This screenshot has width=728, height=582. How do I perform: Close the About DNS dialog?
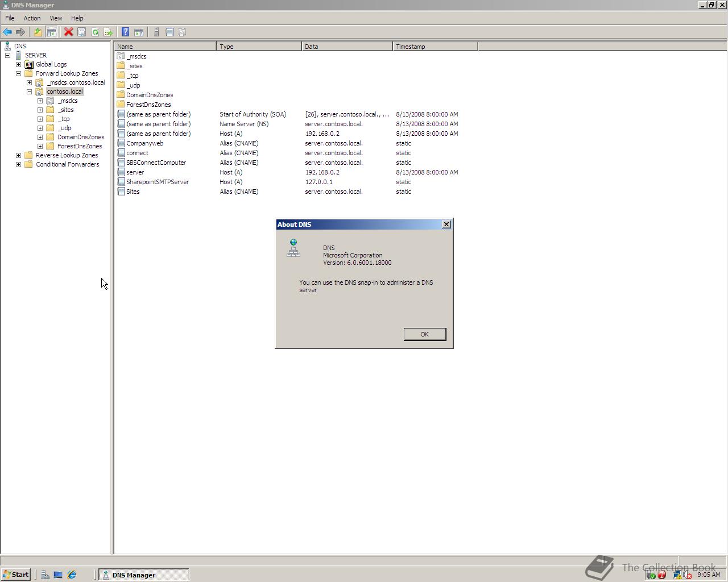(446, 225)
